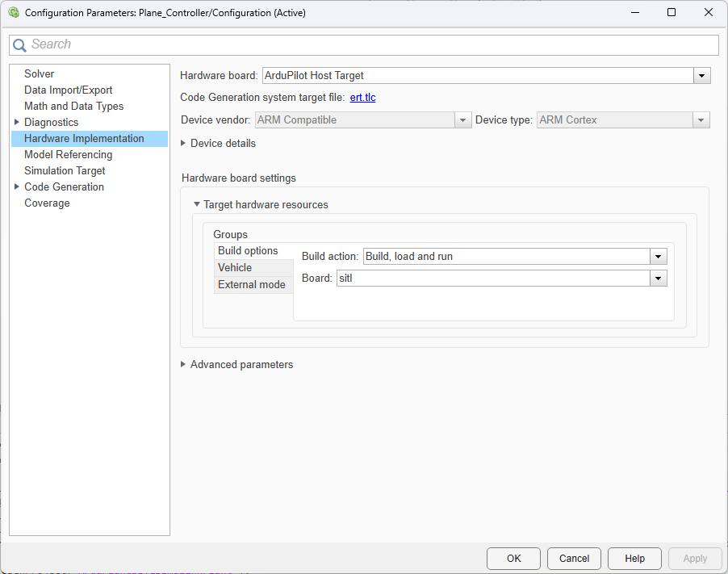Open the ert.tlc system target file link
Screen dimensions: 728x574
(x=362, y=98)
